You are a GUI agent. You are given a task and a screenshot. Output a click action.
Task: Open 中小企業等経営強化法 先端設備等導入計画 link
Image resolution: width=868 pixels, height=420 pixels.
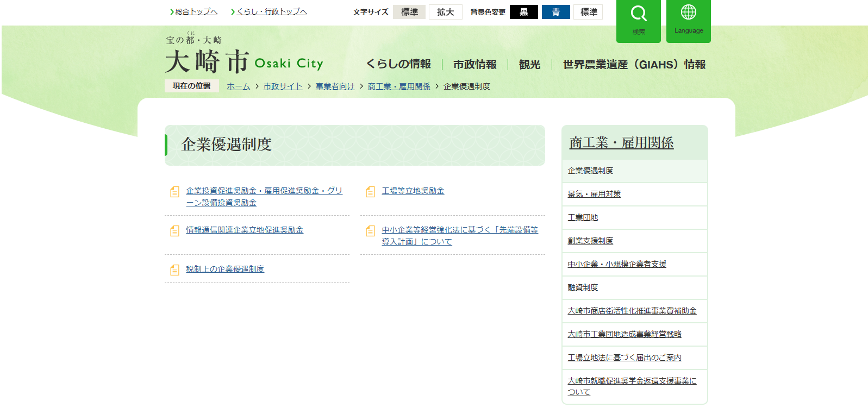(460, 236)
